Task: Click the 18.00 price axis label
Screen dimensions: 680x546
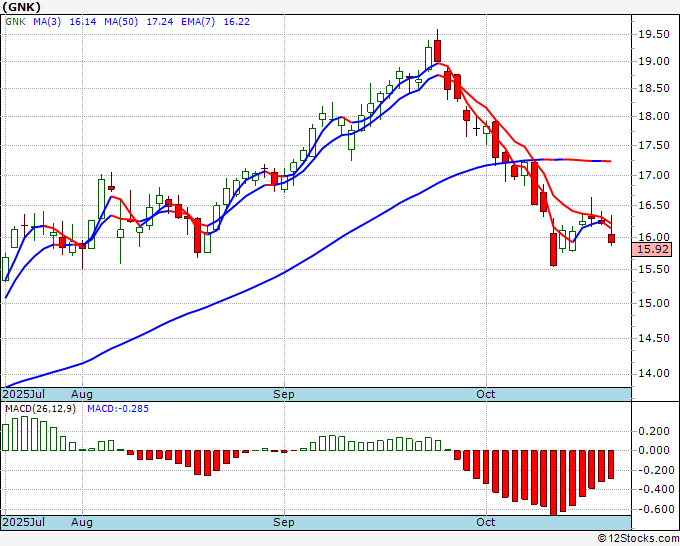Action: click(x=654, y=116)
